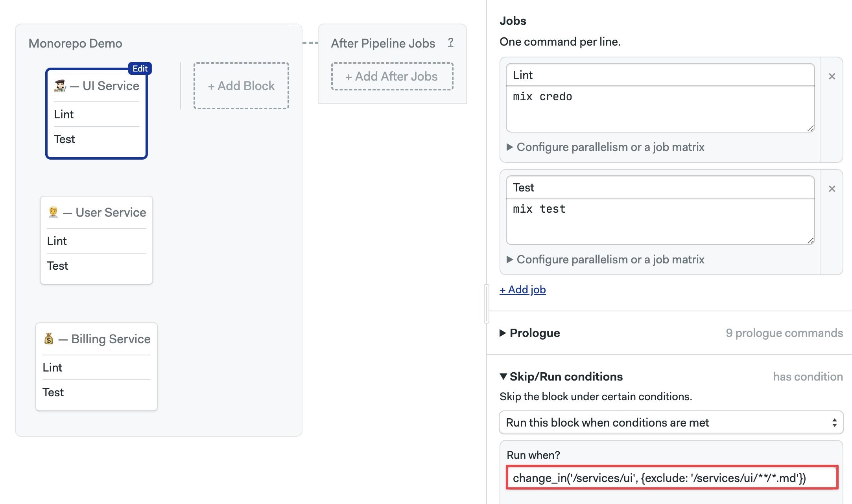Remove the Lint job with X icon

(832, 76)
